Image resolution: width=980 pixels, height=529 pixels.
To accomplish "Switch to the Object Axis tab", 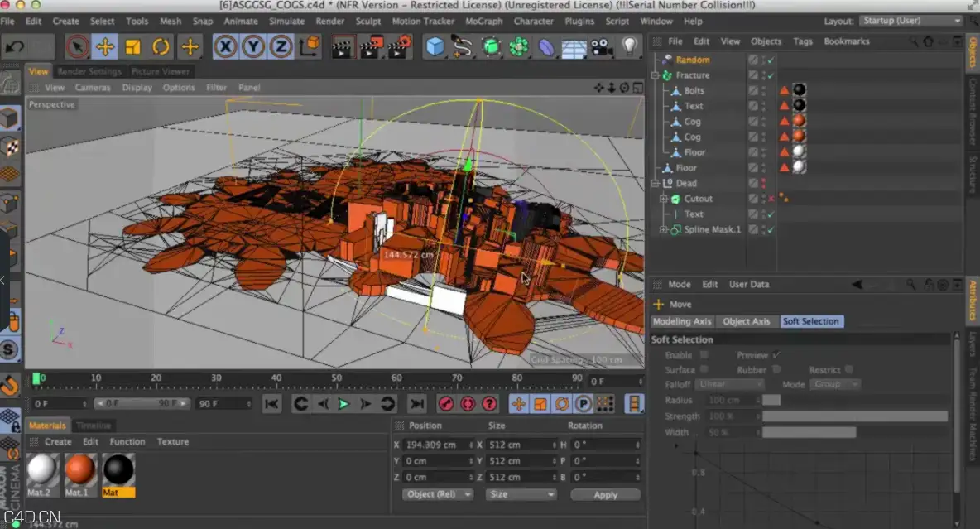I will click(x=747, y=321).
